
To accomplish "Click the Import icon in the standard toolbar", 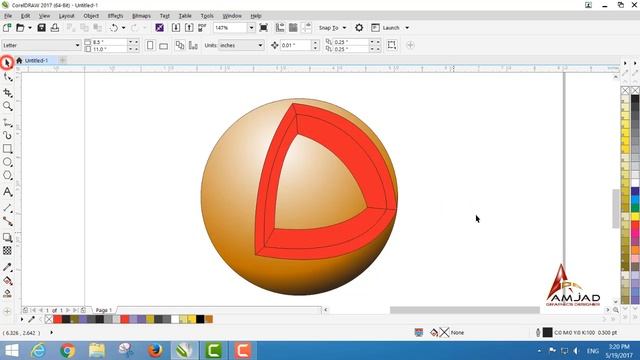I will pyautogui.click(x=176, y=28).
